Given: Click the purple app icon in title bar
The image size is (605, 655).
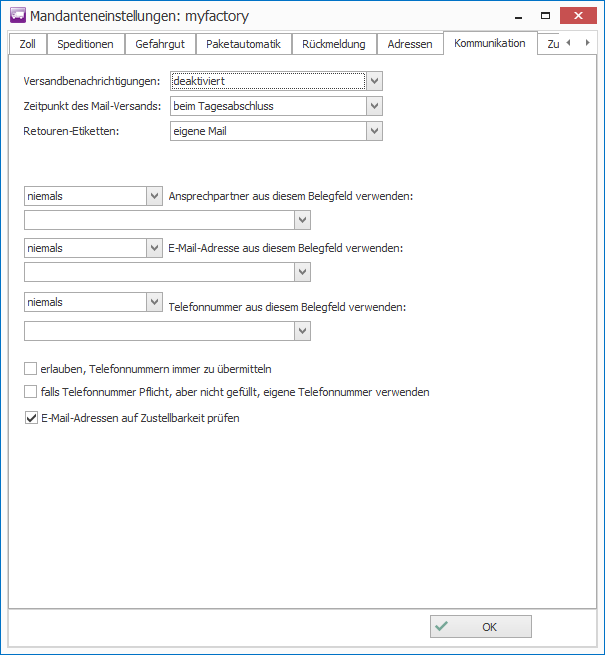Looking at the screenshot, I should tap(17, 16).
